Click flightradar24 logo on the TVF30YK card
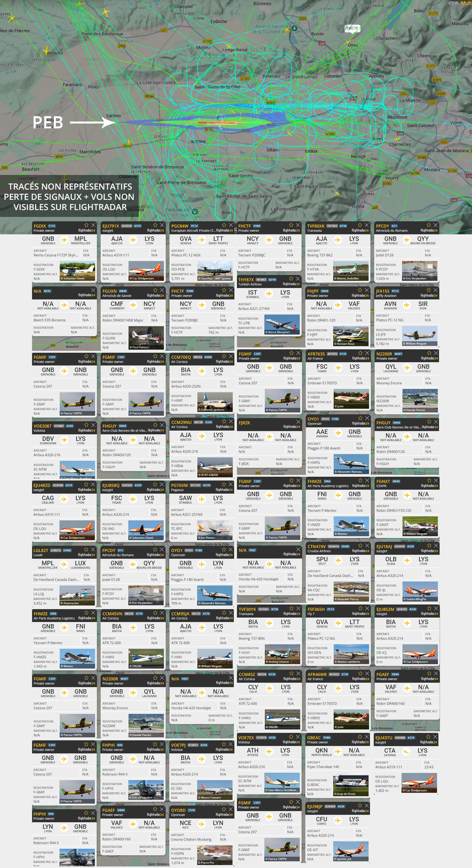 click(292, 613)
